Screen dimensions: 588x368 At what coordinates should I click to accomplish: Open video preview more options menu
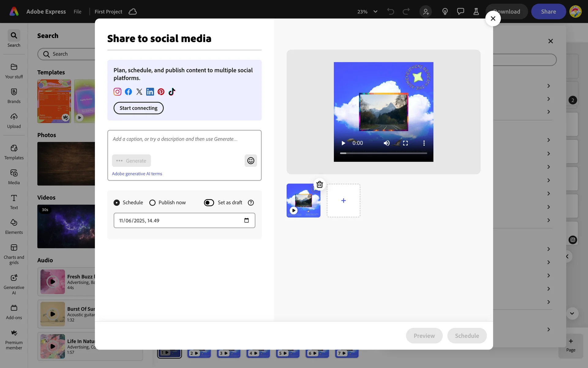tap(424, 143)
